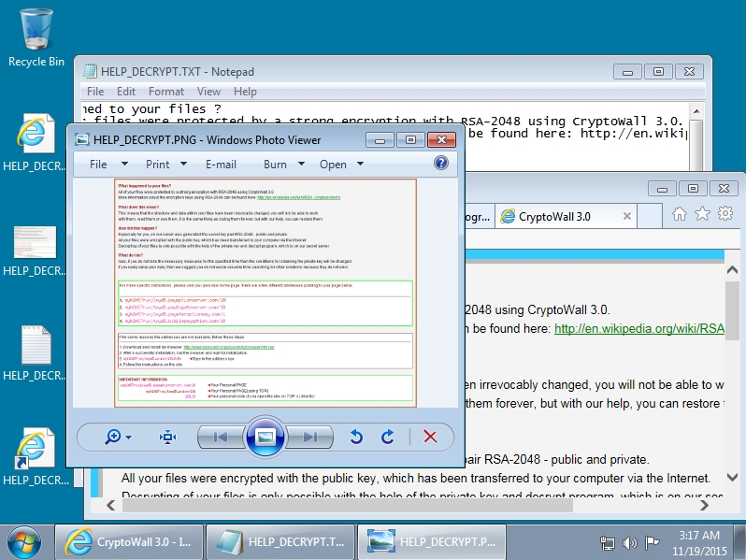Click Internet Explorer's Home icon
Screen dimensions: 746x560
pyautogui.click(x=680, y=215)
